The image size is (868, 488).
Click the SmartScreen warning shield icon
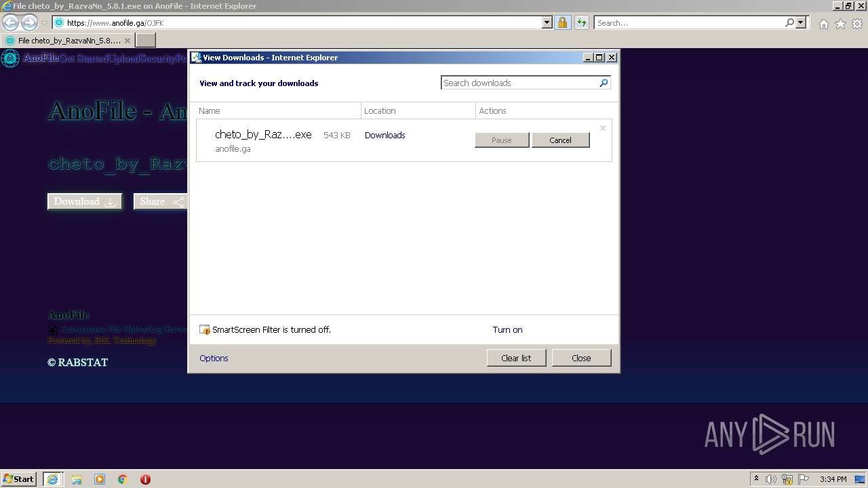205,329
